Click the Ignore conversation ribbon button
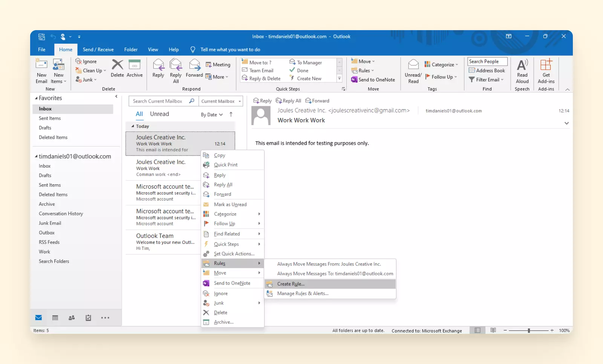 pos(86,61)
